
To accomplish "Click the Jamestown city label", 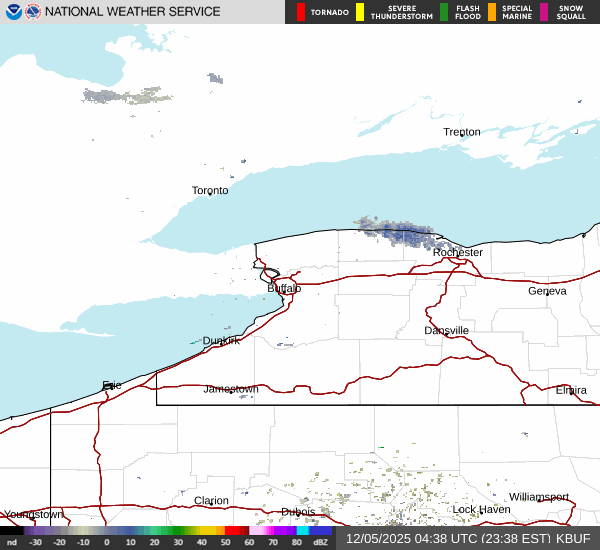I will click(x=231, y=389).
